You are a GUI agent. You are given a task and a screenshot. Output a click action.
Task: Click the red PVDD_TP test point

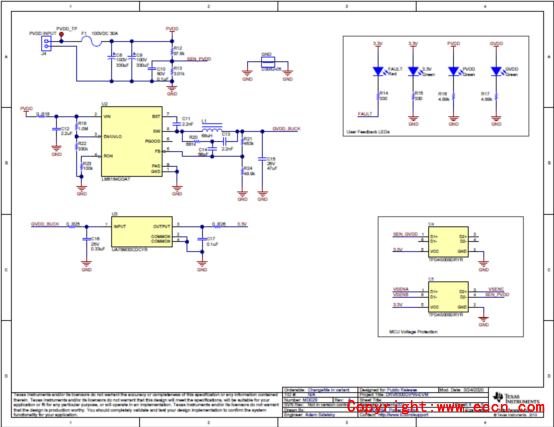61,35
